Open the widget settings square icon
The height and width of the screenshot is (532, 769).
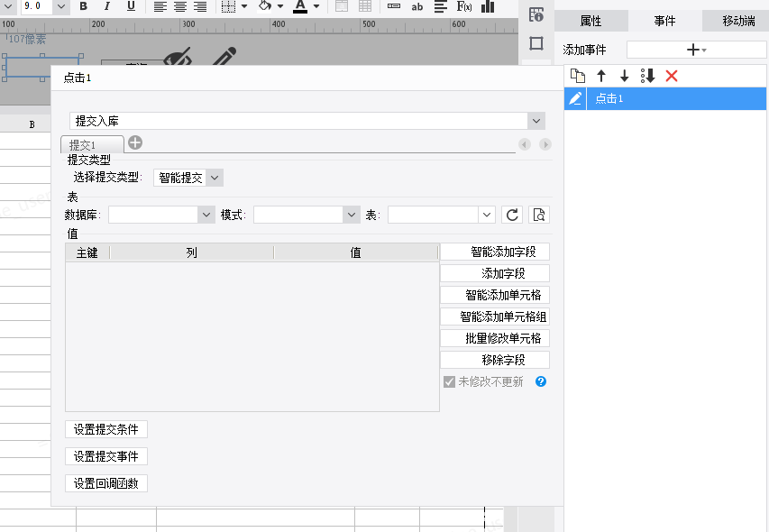click(x=536, y=43)
